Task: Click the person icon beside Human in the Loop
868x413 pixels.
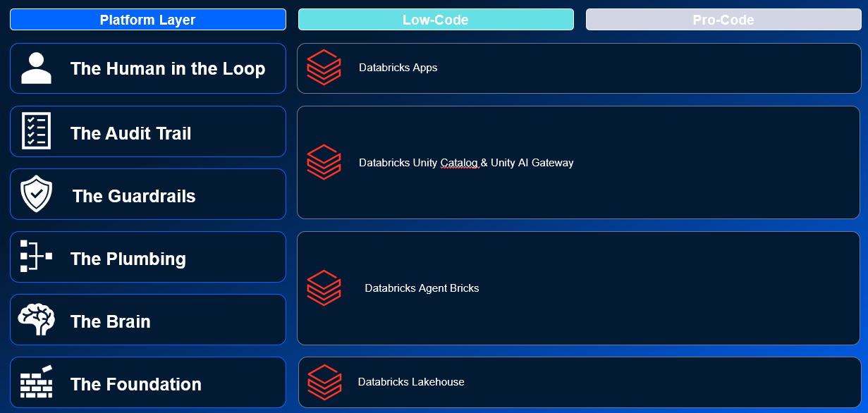Action: pos(36,68)
